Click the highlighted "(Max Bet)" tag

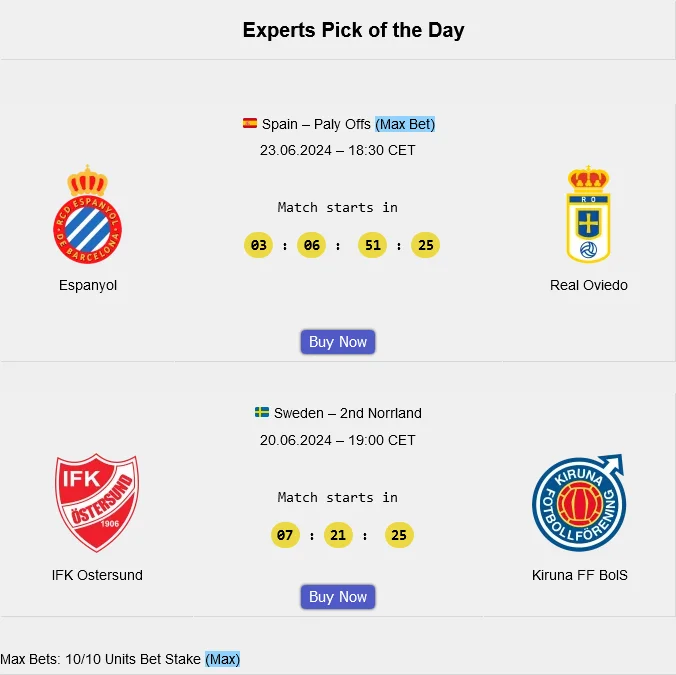(x=405, y=124)
